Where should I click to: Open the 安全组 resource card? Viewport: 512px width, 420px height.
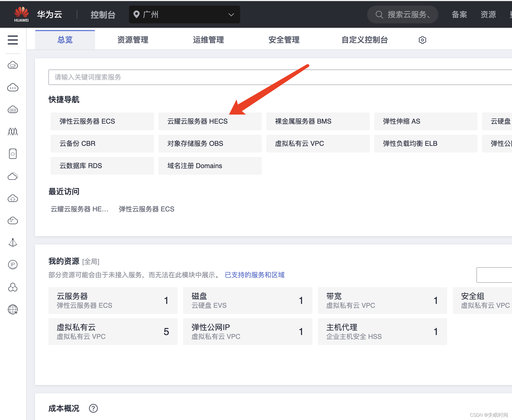pyautogui.click(x=482, y=301)
